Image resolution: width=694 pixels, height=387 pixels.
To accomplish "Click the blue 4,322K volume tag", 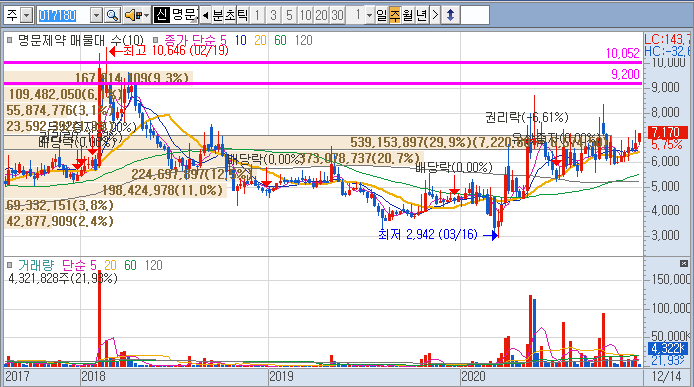I will pyautogui.click(x=668, y=348).
